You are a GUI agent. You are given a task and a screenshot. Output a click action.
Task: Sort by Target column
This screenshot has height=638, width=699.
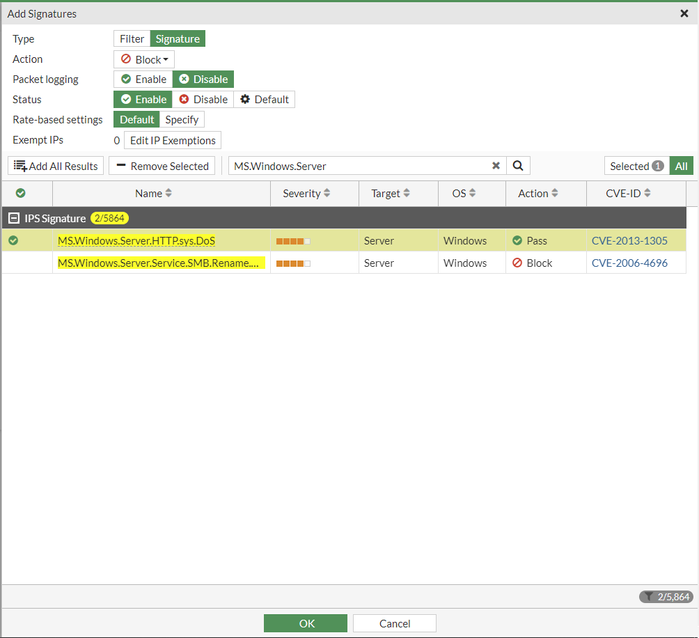pos(390,193)
